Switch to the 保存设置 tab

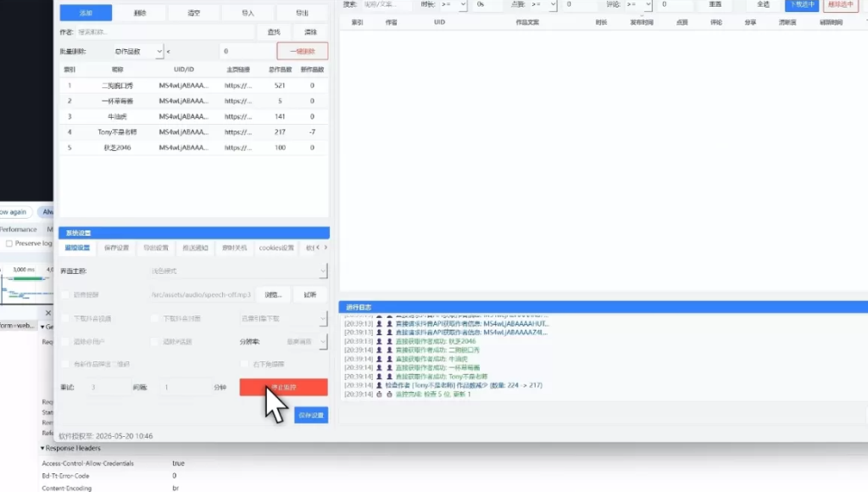pyautogui.click(x=116, y=248)
